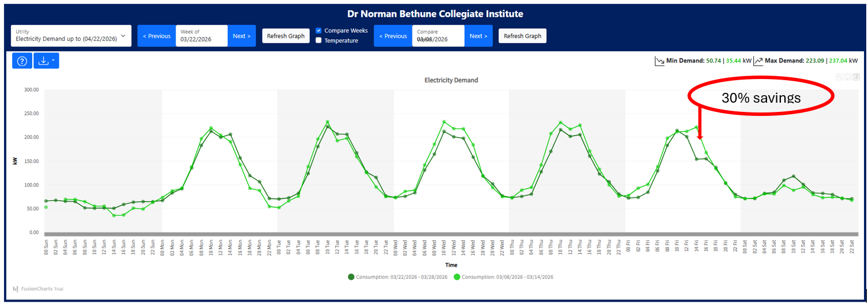Click the chart reset zoom icon
Screen dimensions: 868x304
848,77
